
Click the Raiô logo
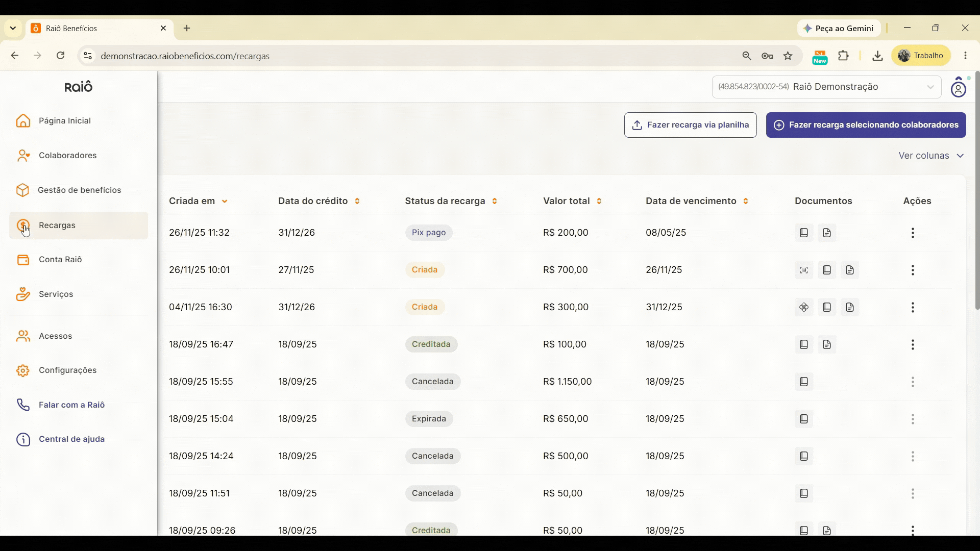tap(79, 87)
